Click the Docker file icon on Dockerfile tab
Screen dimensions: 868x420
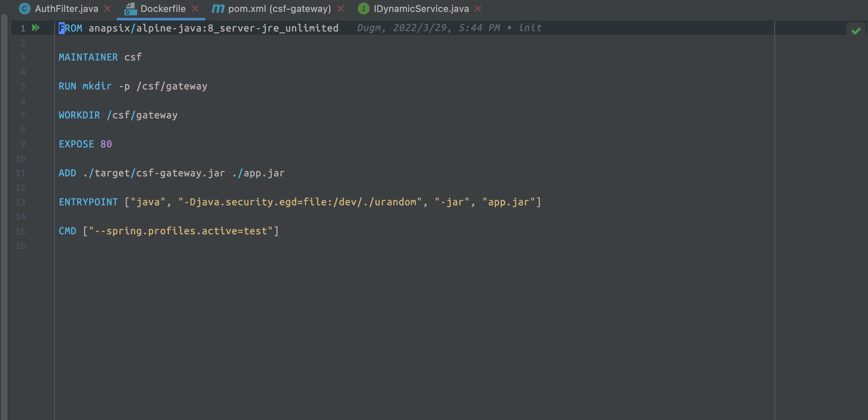tap(130, 9)
